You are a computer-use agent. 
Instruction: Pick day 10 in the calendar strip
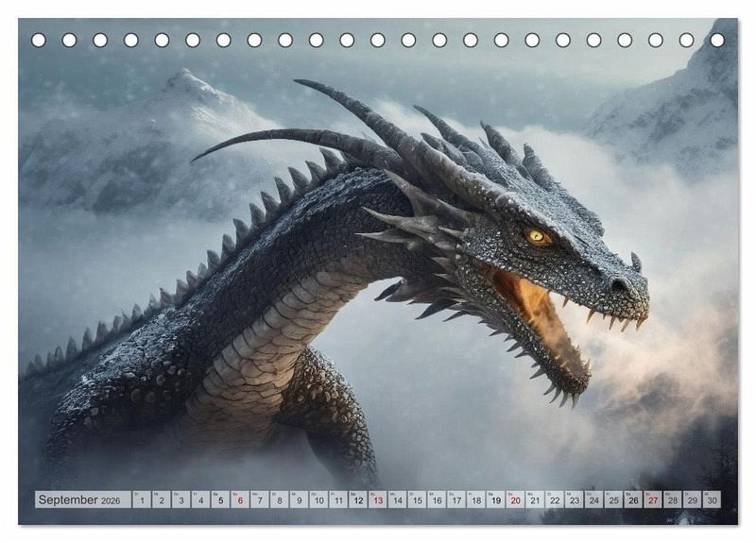tap(318, 500)
